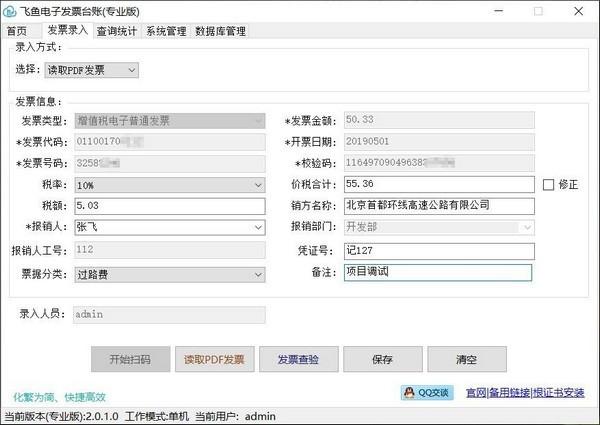This screenshot has height=425, width=600.
Task: Click the QQ penguin icon
Action: (x=409, y=392)
